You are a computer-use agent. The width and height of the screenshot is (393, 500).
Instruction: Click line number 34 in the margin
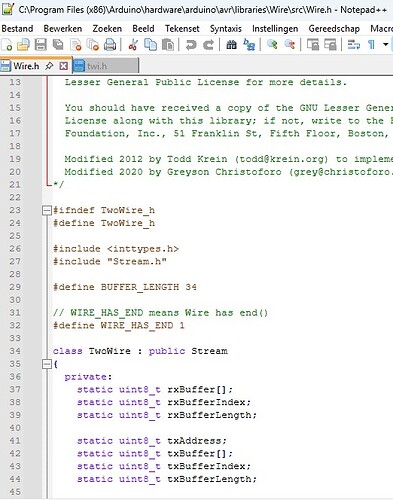(15, 351)
